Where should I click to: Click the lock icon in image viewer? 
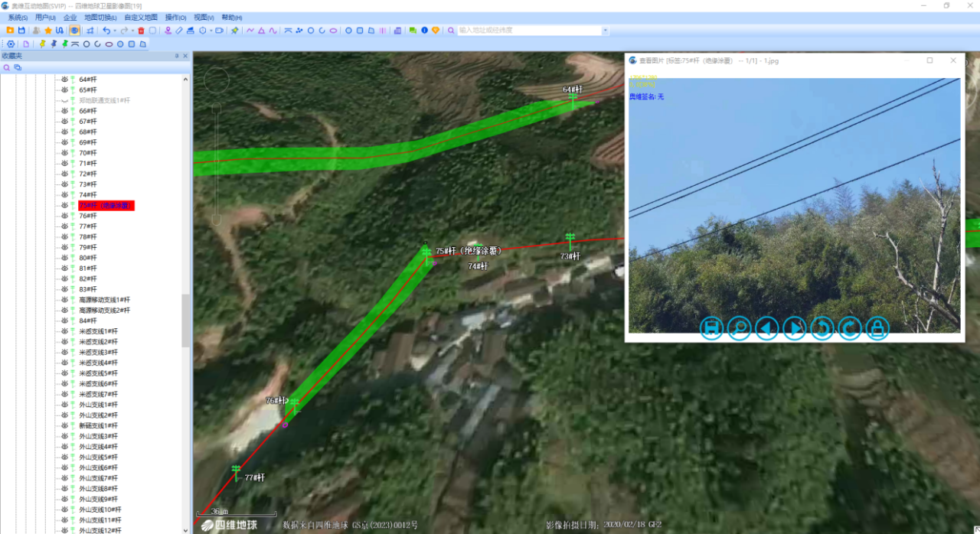[877, 328]
